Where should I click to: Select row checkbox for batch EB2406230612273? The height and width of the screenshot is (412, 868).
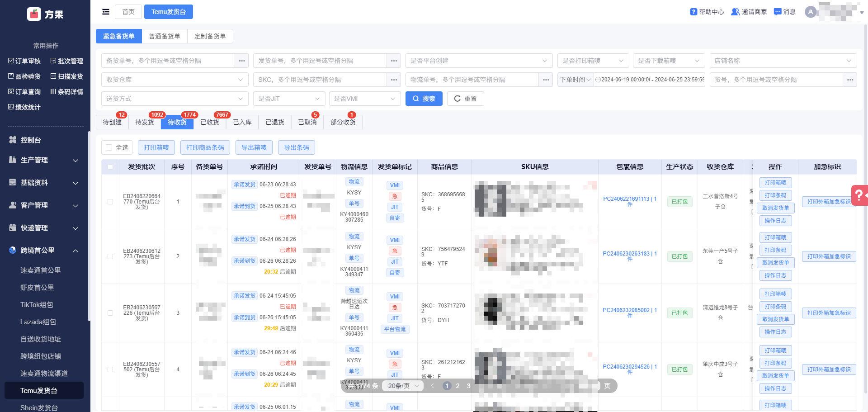click(x=110, y=256)
